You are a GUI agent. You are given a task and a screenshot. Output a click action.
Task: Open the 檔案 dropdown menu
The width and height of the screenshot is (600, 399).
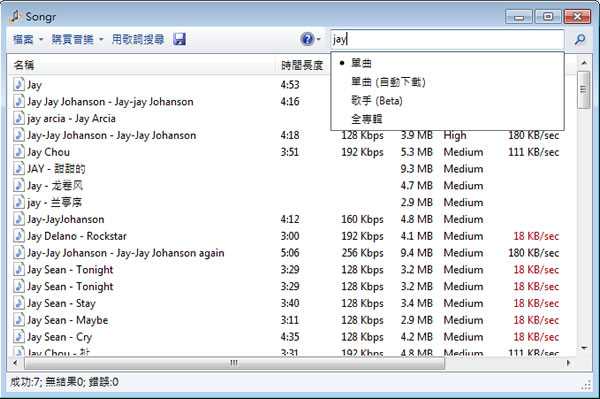[x=28, y=39]
